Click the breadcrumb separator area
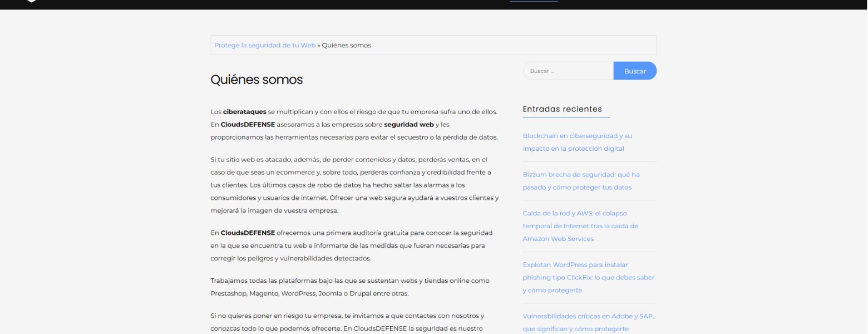The image size is (868, 334). coord(317,45)
